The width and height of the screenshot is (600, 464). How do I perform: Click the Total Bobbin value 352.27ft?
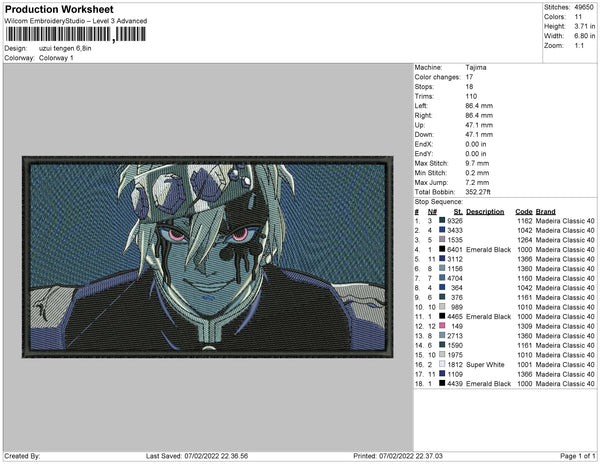click(x=478, y=192)
